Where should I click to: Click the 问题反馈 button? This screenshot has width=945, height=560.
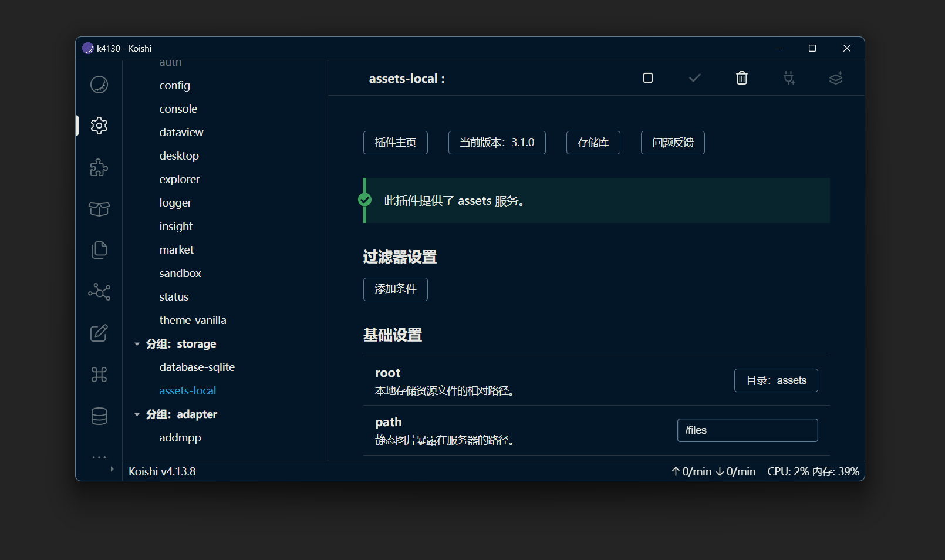(673, 143)
